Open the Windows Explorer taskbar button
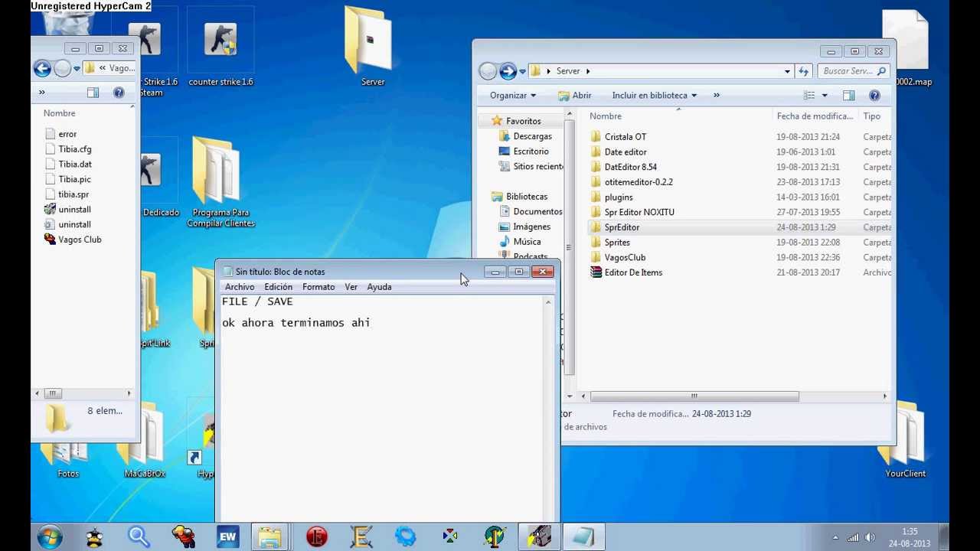 click(269, 537)
